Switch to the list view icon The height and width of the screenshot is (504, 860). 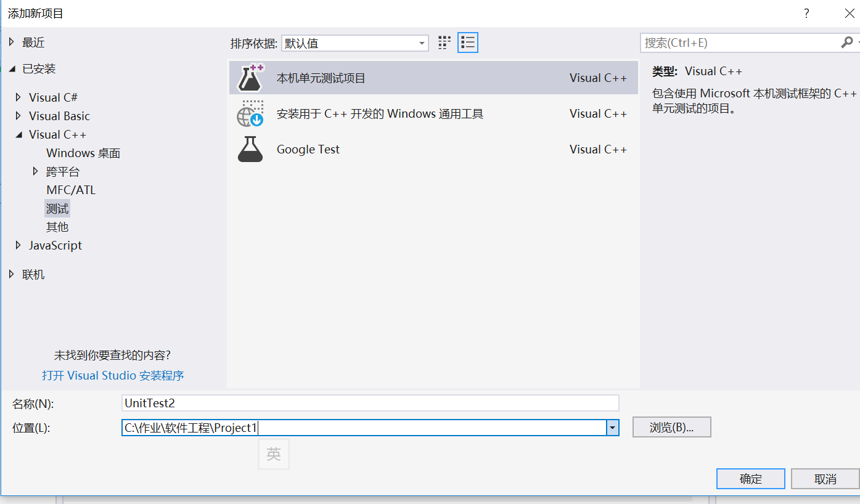click(x=468, y=43)
